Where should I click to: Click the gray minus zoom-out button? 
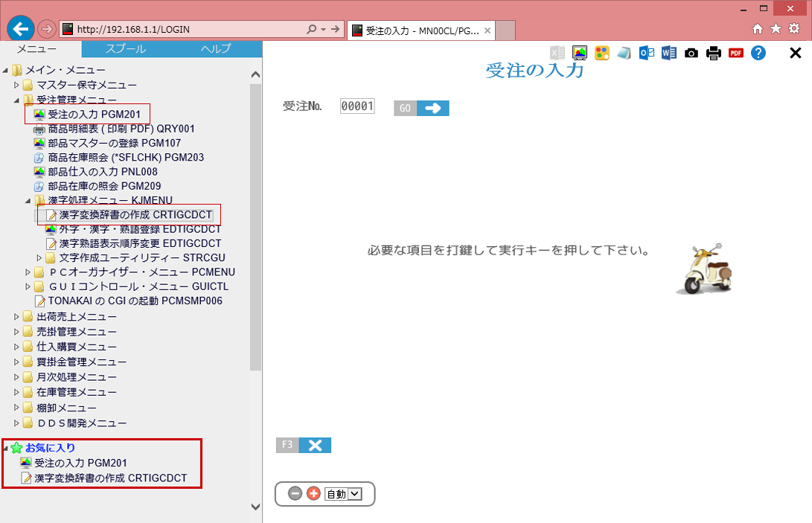tap(295, 493)
